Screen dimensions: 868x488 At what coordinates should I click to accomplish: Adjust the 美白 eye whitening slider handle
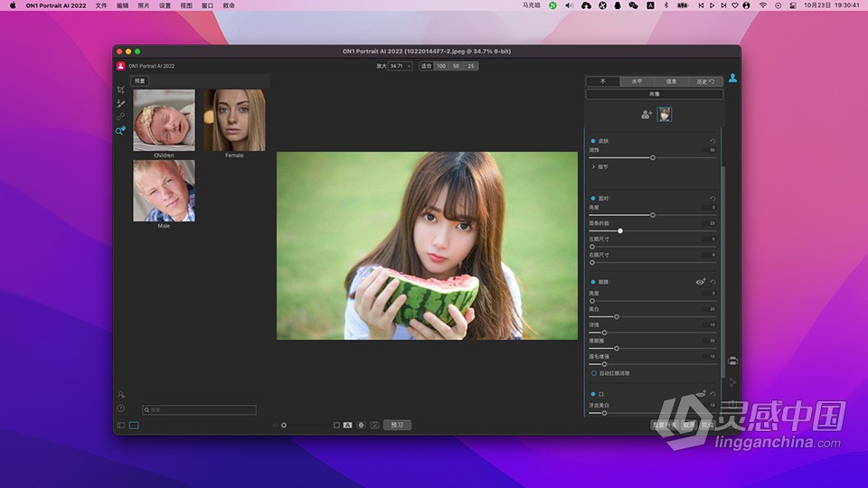[x=617, y=317]
